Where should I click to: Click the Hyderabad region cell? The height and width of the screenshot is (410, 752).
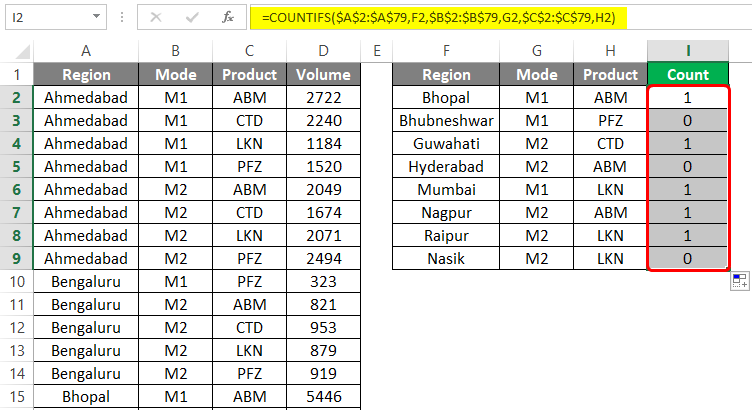(x=447, y=166)
